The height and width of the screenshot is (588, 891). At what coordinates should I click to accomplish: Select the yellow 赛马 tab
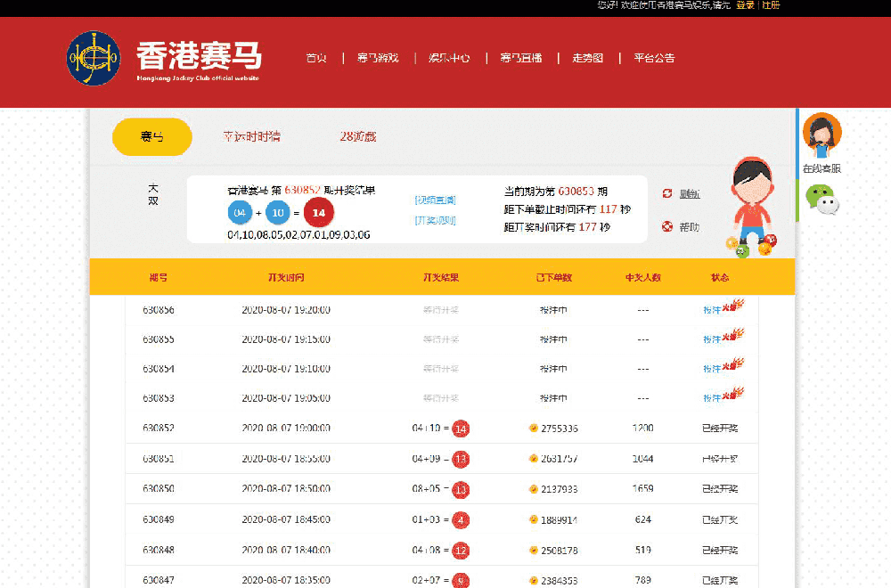point(152,137)
